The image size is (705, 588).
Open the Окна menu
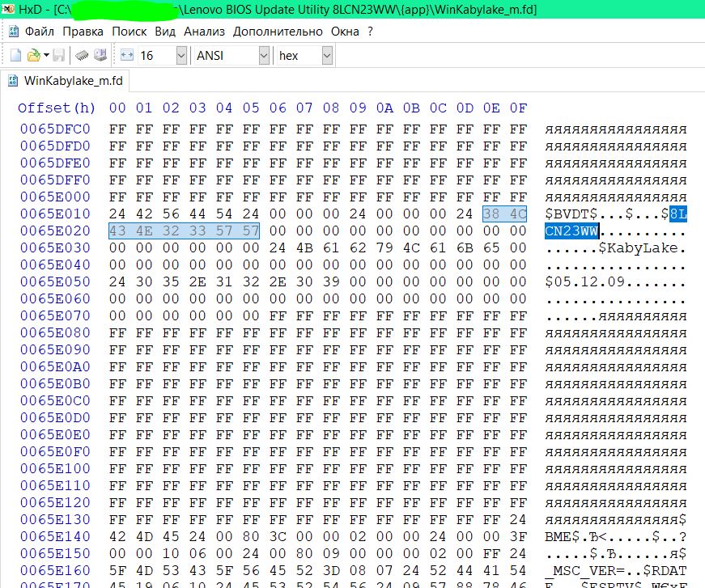pyautogui.click(x=345, y=32)
